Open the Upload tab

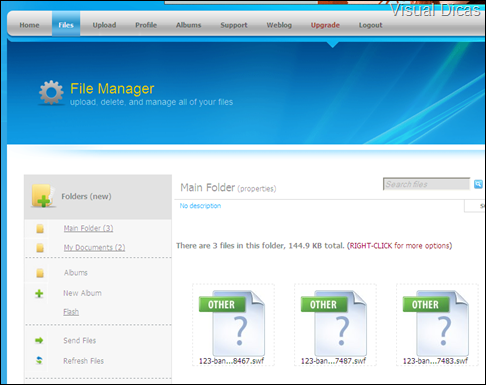click(x=104, y=25)
